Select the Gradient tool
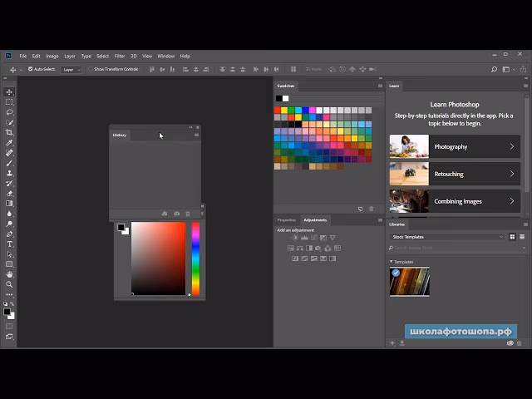This screenshot has width=532, height=399. [x=9, y=204]
